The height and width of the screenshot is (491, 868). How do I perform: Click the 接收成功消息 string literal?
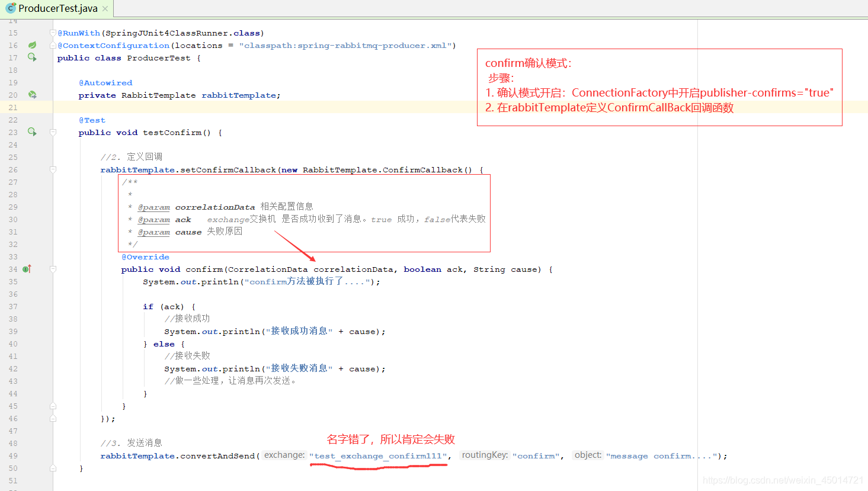(x=299, y=332)
